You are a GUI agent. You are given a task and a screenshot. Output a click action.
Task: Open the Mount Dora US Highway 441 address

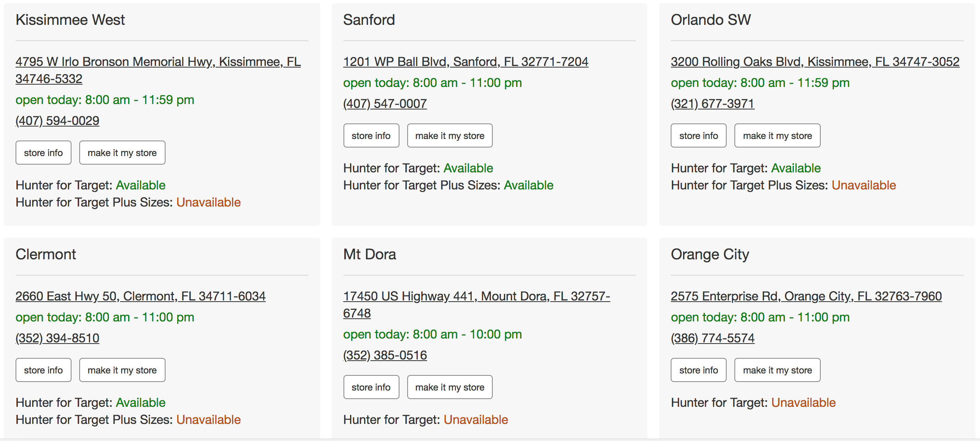point(477,305)
